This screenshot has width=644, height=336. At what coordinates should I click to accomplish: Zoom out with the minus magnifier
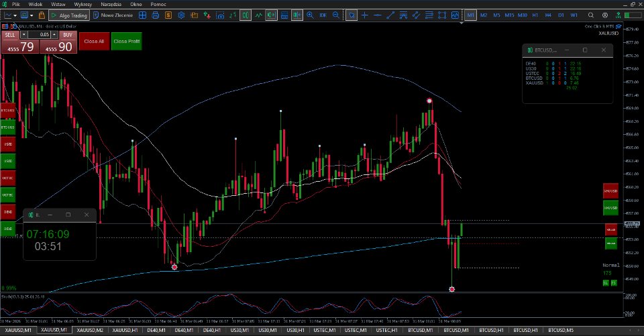pos(336,15)
